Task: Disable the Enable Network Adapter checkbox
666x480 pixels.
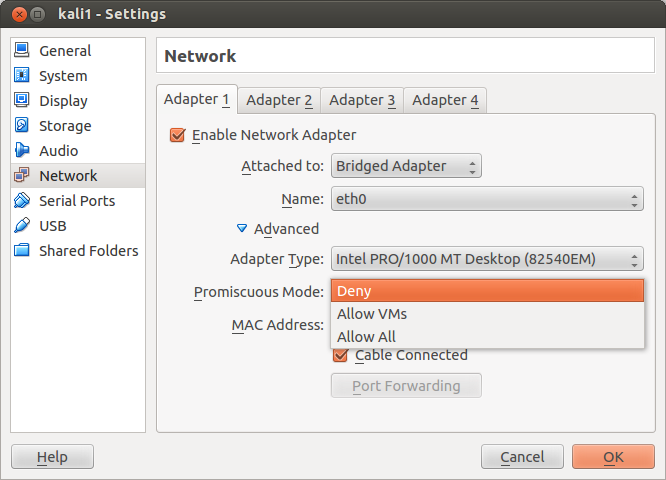Action: click(x=177, y=135)
